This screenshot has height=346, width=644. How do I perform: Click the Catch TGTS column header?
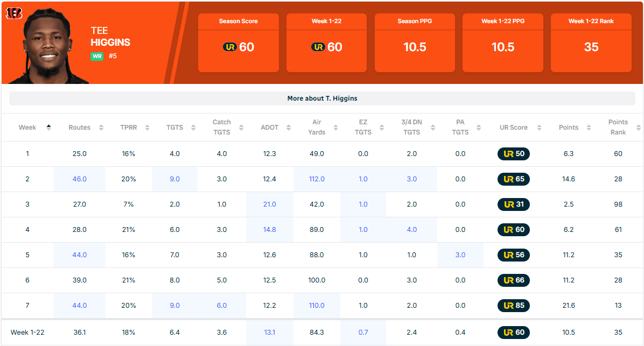(x=221, y=128)
